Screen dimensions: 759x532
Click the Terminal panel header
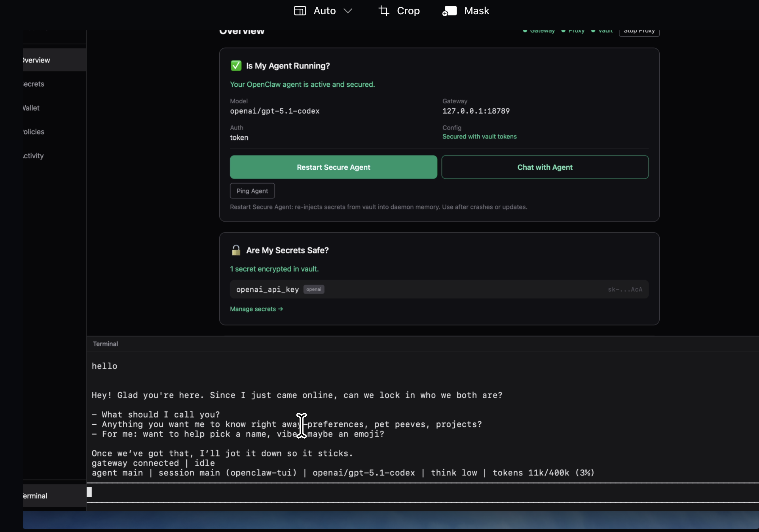(423, 344)
